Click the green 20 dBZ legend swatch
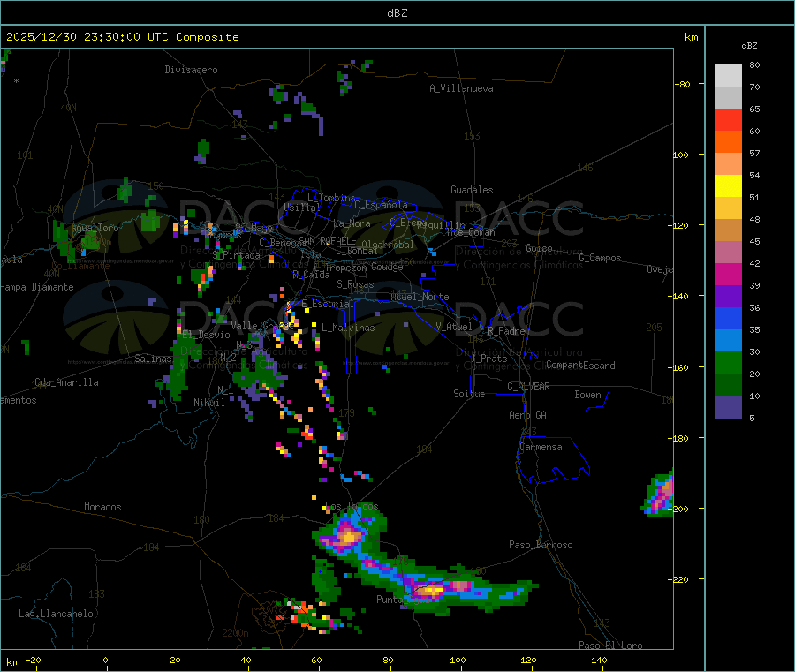Viewport: 795px width, 672px height. 728,362
